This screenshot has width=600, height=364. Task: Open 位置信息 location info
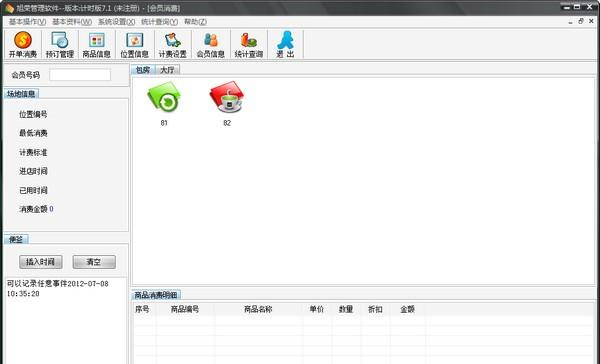pyautogui.click(x=134, y=45)
